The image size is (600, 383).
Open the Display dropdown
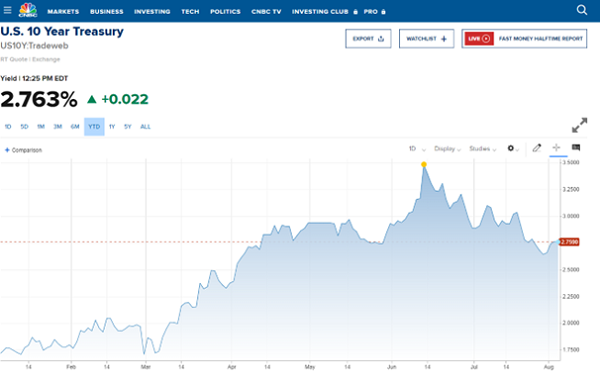[447, 149]
